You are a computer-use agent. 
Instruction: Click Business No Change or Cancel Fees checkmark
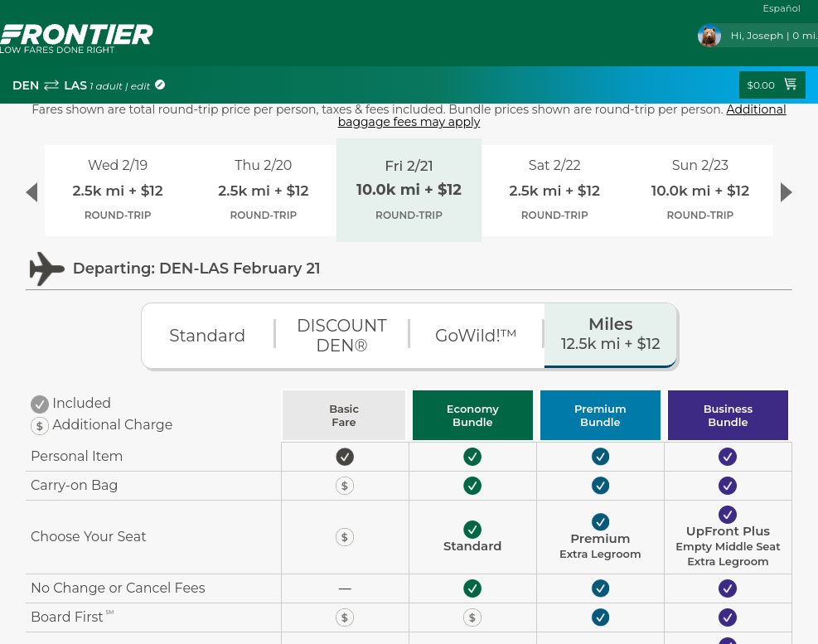click(727, 588)
